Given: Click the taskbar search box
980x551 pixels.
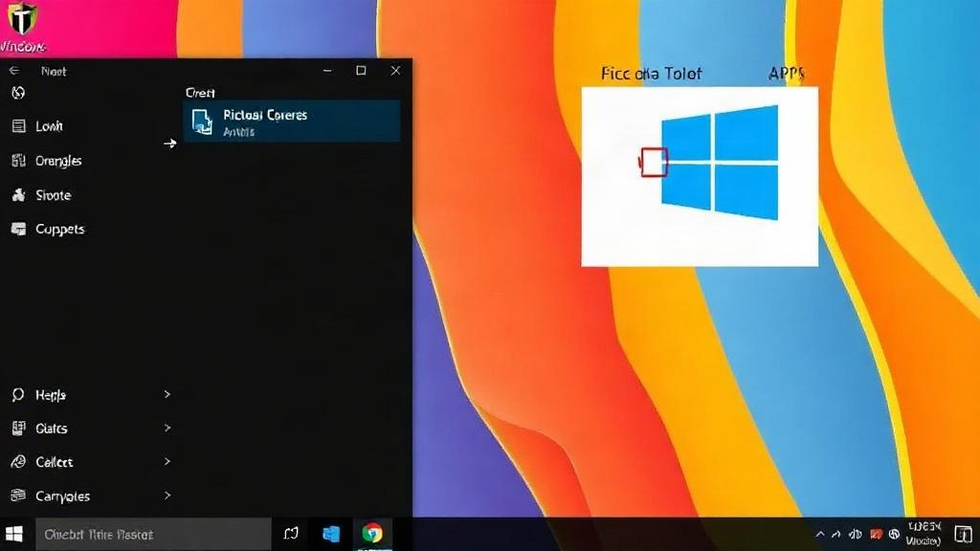Looking at the screenshot, I should tap(153, 534).
